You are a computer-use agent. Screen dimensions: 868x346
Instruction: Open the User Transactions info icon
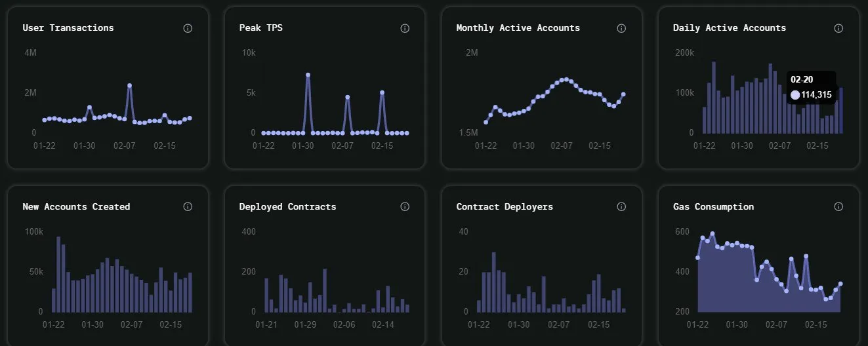pos(188,28)
